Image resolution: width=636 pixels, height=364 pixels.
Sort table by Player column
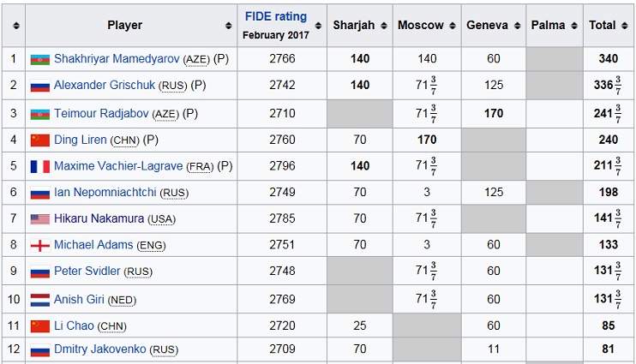coord(225,26)
